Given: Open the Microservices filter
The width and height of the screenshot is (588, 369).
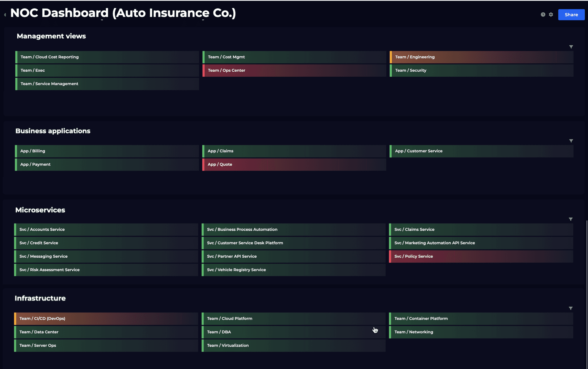Looking at the screenshot, I should tap(571, 219).
